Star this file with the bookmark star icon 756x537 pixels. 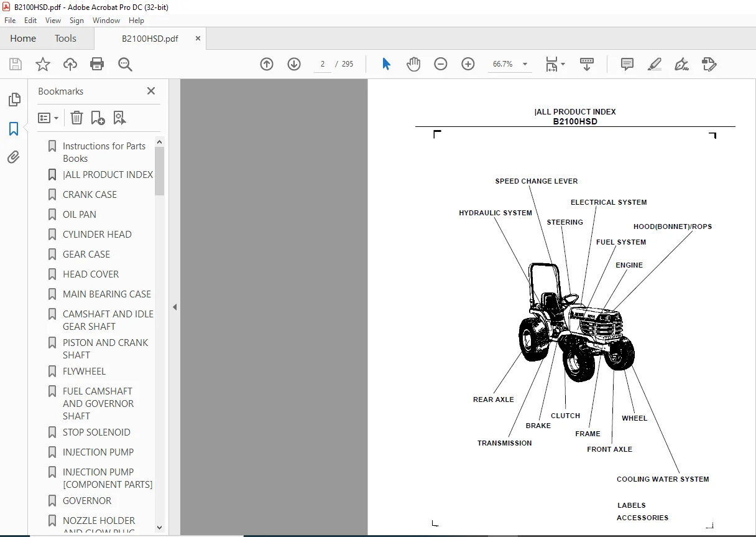click(x=43, y=64)
